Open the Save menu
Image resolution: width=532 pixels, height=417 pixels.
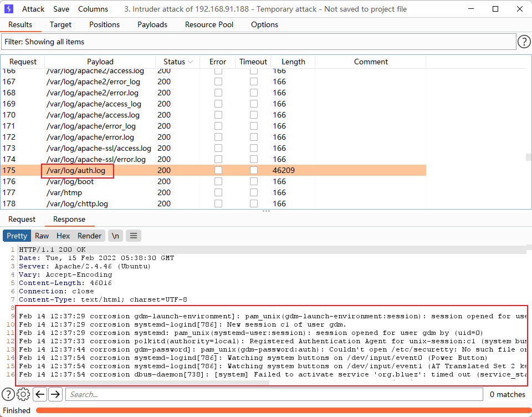[61, 9]
